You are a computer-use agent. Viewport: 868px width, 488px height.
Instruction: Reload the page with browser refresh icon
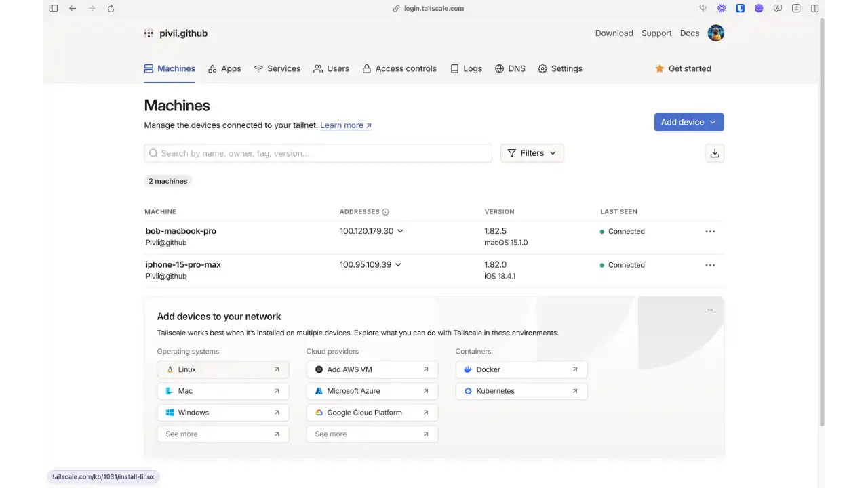tap(111, 9)
